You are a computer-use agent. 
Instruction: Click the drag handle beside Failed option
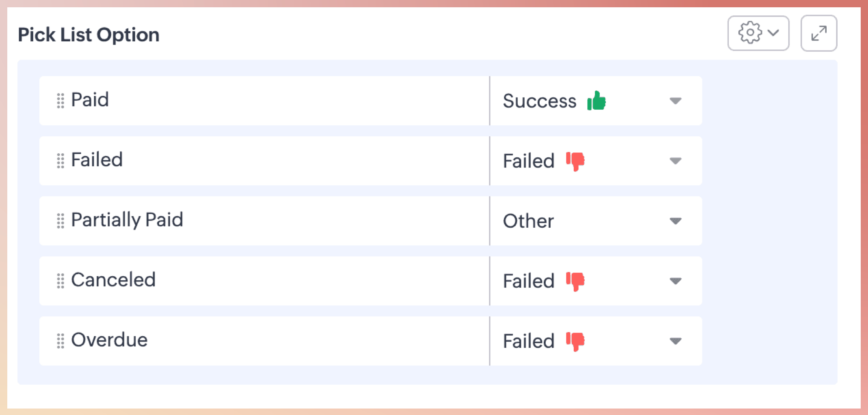60,161
